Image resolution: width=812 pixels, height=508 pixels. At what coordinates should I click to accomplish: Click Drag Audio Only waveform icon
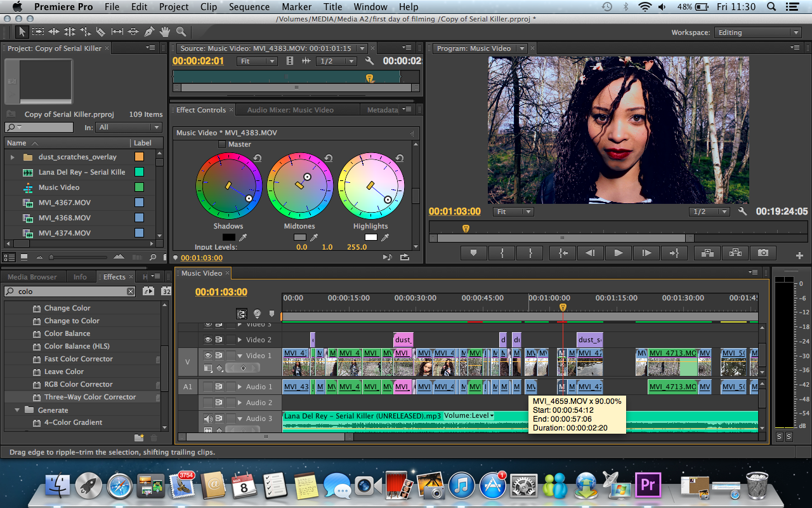[x=306, y=61]
